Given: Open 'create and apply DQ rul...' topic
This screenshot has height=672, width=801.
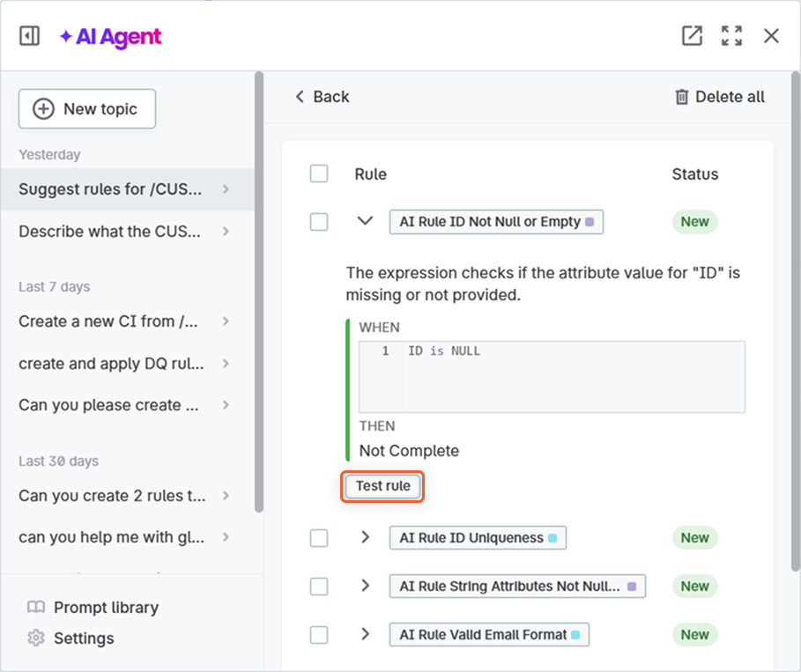Looking at the screenshot, I should point(110,364).
